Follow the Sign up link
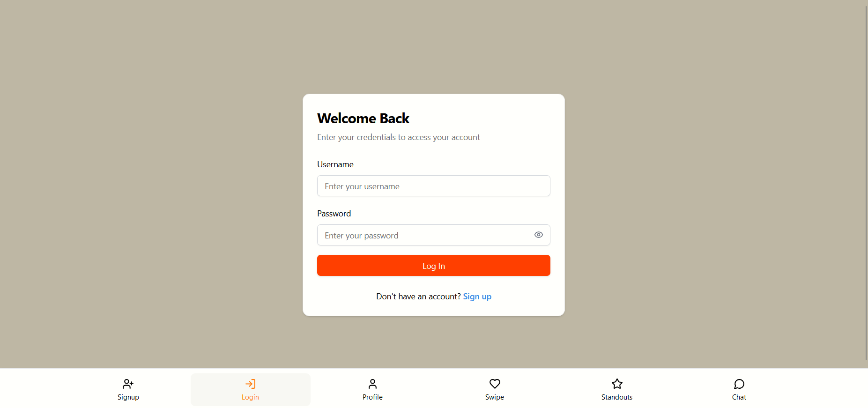The image size is (868, 408). [x=477, y=297]
